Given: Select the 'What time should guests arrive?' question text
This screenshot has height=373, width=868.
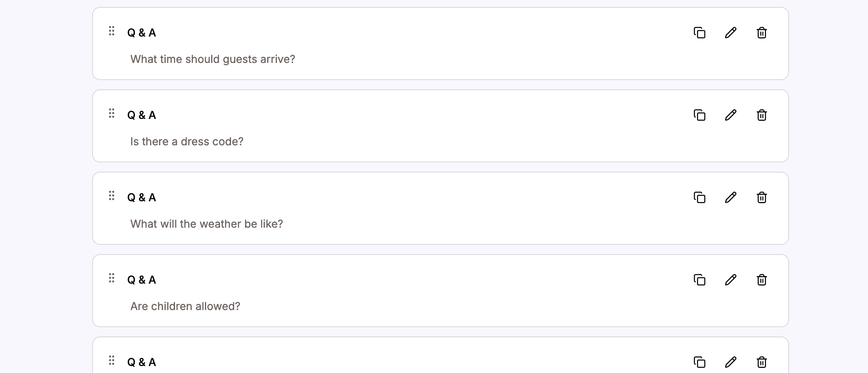Looking at the screenshot, I should point(212,59).
